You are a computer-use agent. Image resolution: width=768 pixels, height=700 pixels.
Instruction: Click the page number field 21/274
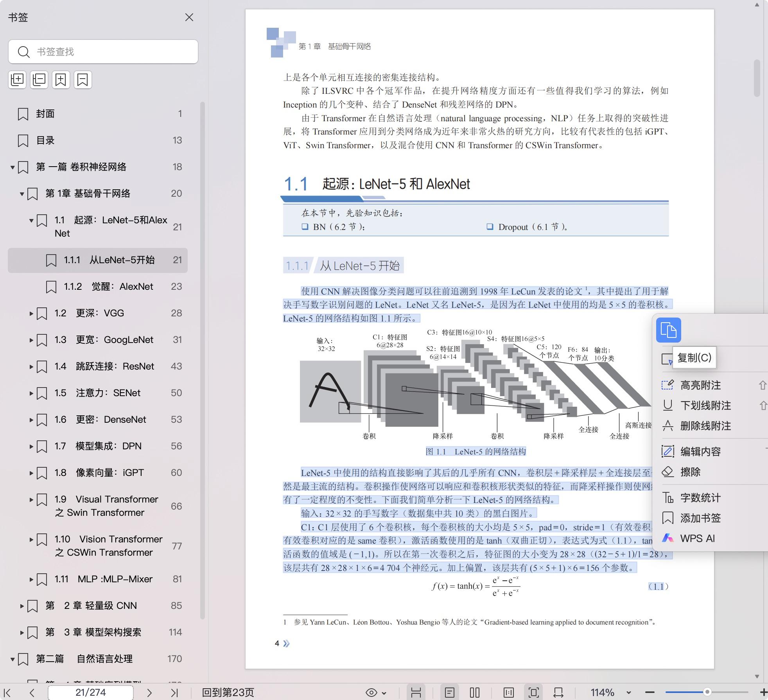coord(90,693)
